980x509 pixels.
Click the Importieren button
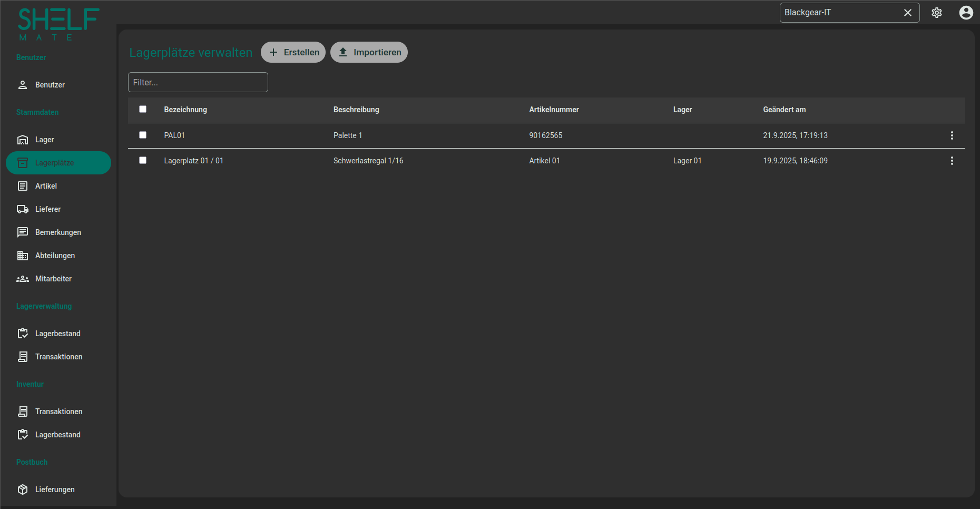point(369,52)
